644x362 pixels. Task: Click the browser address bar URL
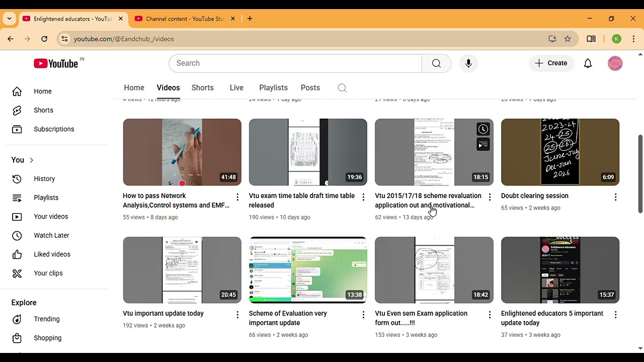point(124,39)
